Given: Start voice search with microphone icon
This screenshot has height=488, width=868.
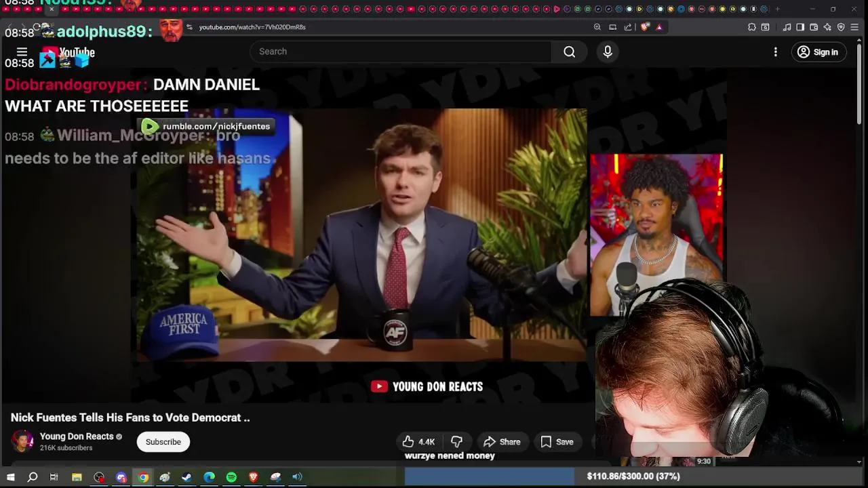Looking at the screenshot, I should click(x=608, y=52).
